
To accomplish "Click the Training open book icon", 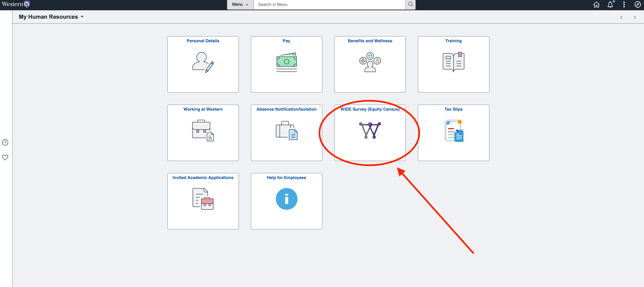I will 453,62.
